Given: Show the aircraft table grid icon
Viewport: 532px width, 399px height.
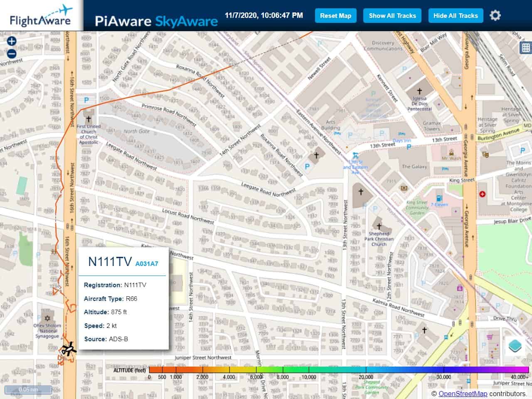Looking at the screenshot, I should click(x=526, y=47).
